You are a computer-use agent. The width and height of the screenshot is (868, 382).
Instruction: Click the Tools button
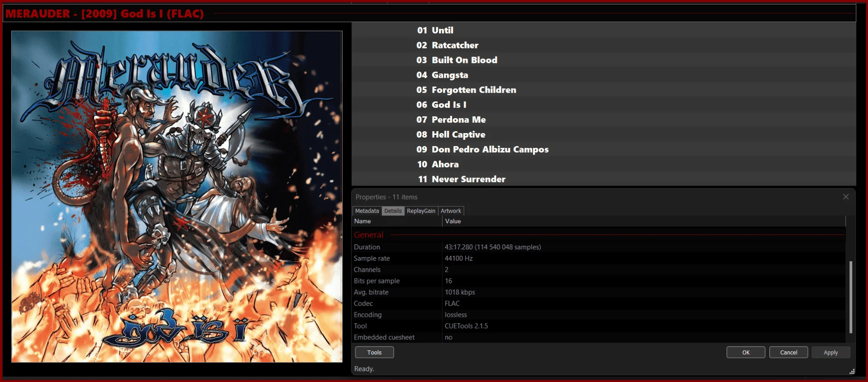click(374, 352)
